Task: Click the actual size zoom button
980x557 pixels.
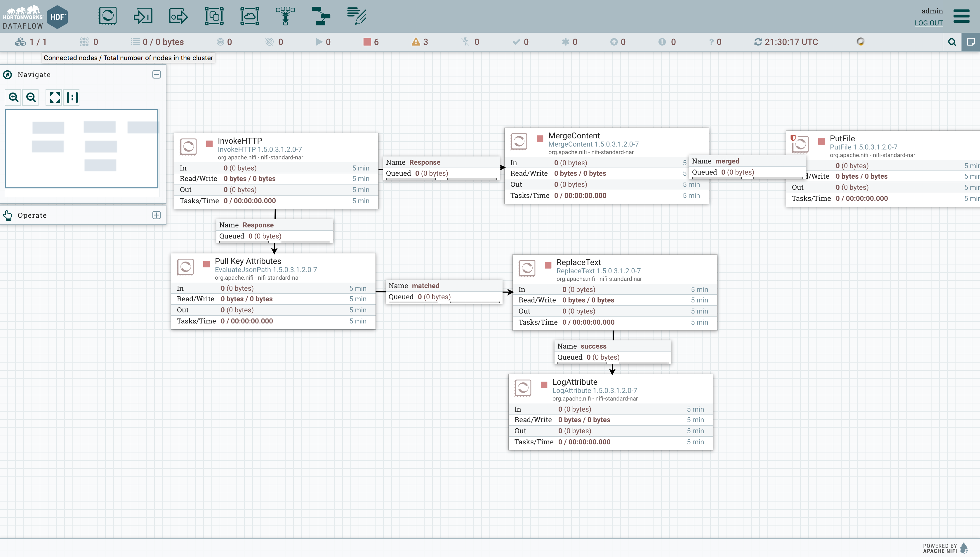Action: (x=72, y=98)
